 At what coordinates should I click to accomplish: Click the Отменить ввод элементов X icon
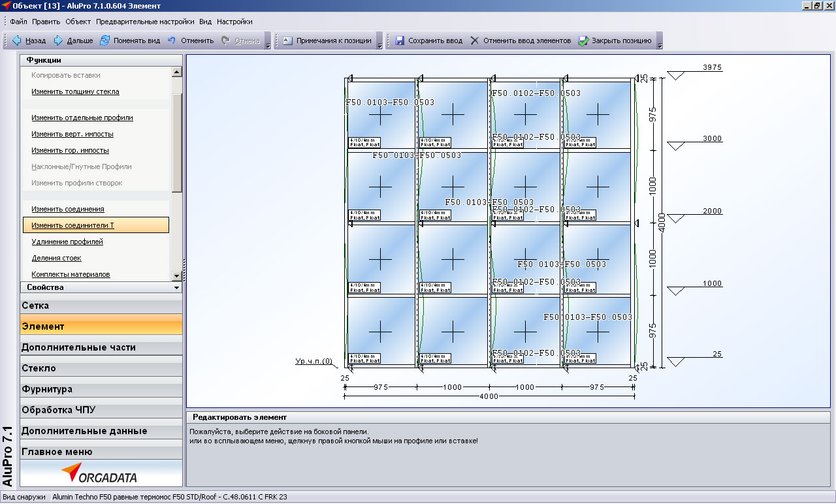point(475,40)
